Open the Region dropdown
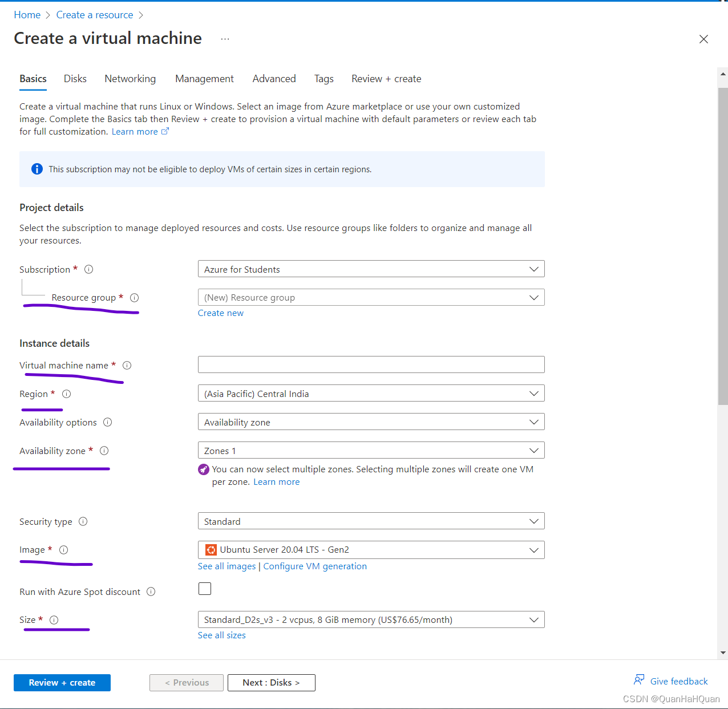This screenshot has width=728, height=709. (x=371, y=393)
